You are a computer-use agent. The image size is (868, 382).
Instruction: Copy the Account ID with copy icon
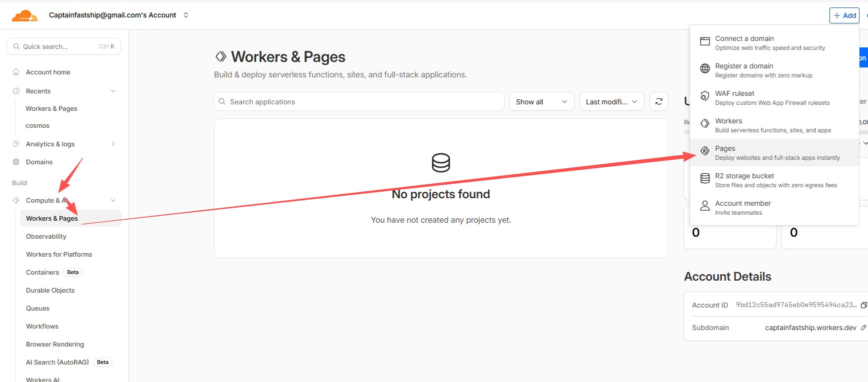coord(863,305)
